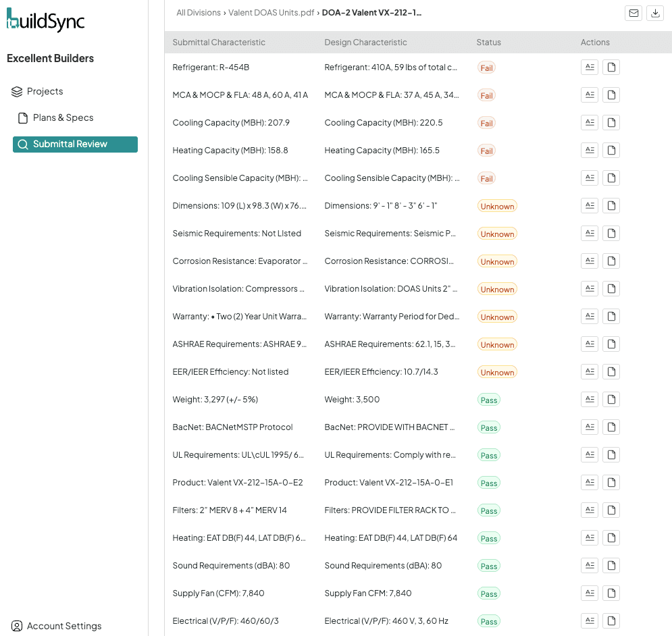The image size is (672, 636).
Task: Click Fail badge on Refrigerant row
Action: 486,68
